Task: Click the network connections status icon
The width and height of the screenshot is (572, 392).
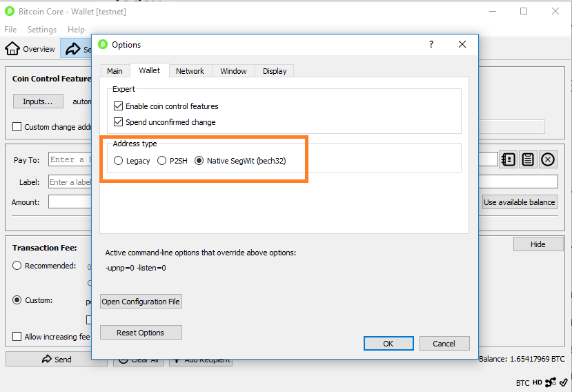Action: (x=551, y=382)
